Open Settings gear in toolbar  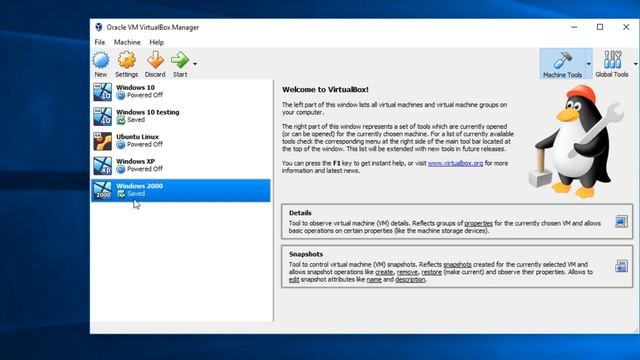127,60
